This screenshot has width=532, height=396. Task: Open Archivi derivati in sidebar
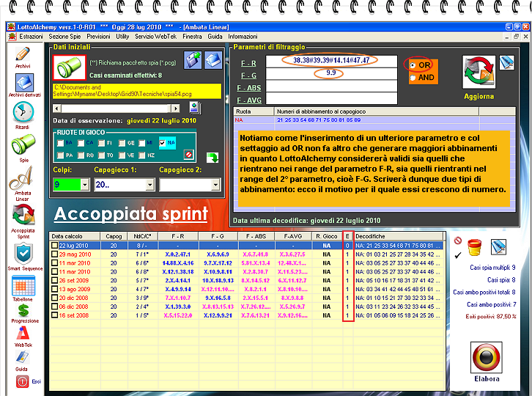[x=24, y=83]
